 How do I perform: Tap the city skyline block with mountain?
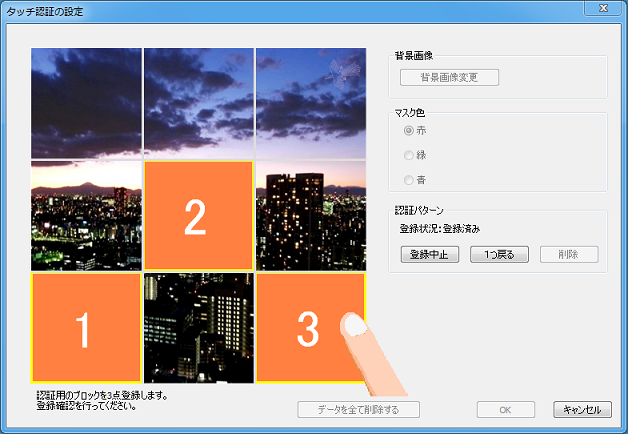click(x=86, y=215)
